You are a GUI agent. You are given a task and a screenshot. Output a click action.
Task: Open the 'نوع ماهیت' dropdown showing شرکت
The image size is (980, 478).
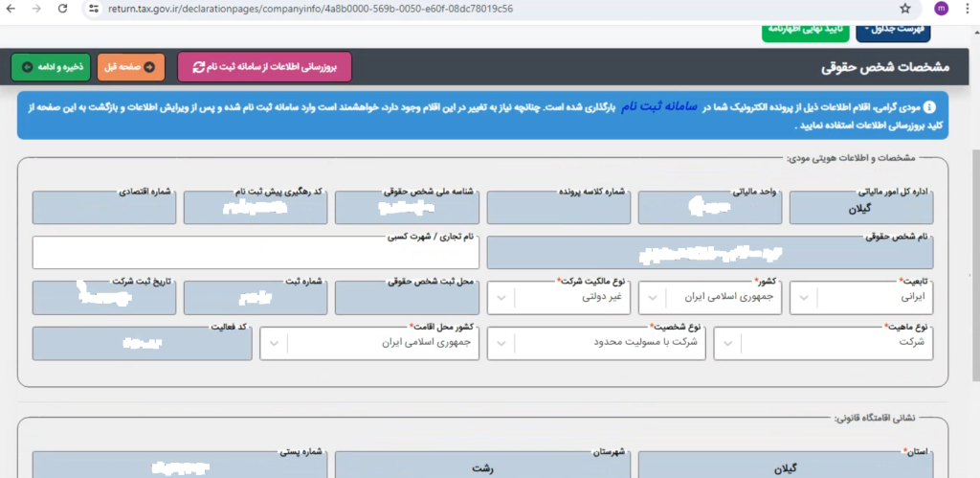(823, 343)
